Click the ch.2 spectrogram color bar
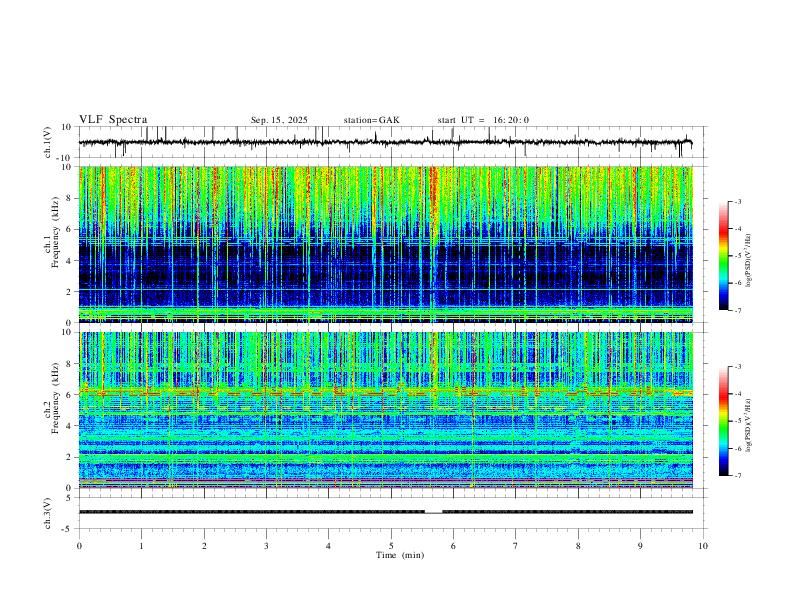The image size is (792, 612). point(723,421)
